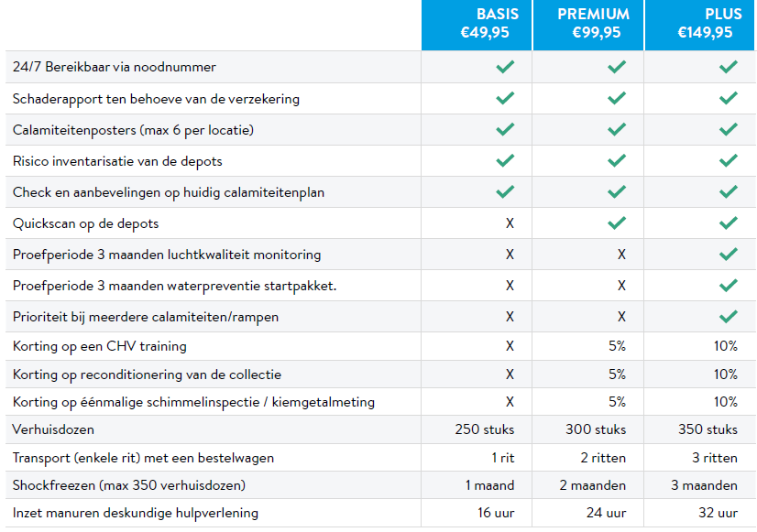
Task: Select the BASIS €49,95 plan header
Action: [476, 25]
